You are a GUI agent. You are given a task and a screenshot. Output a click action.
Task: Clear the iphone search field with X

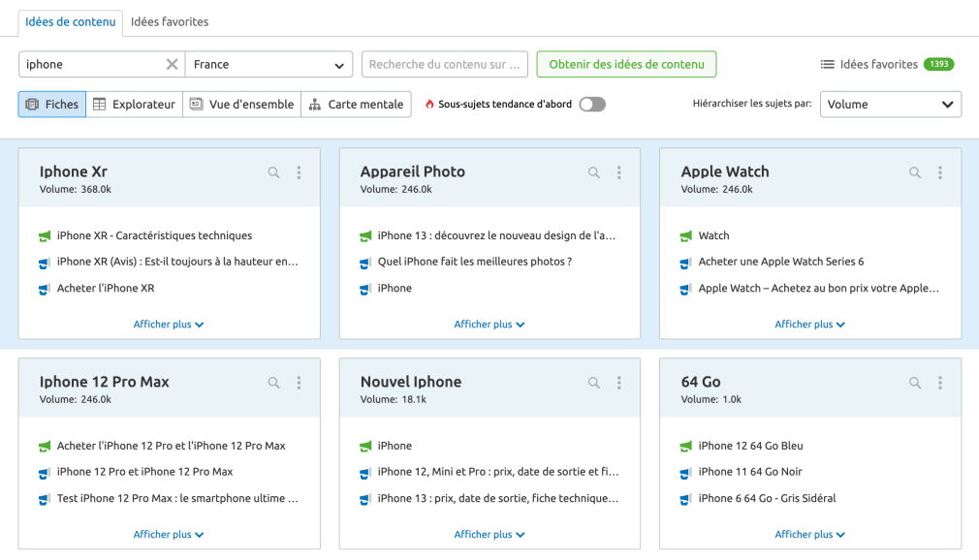point(172,65)
